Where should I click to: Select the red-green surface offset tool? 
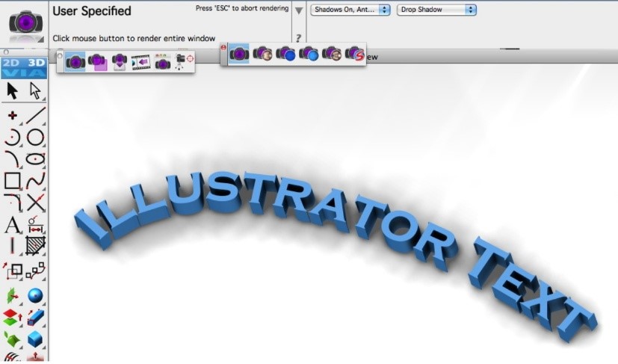[x=12, y=318]
